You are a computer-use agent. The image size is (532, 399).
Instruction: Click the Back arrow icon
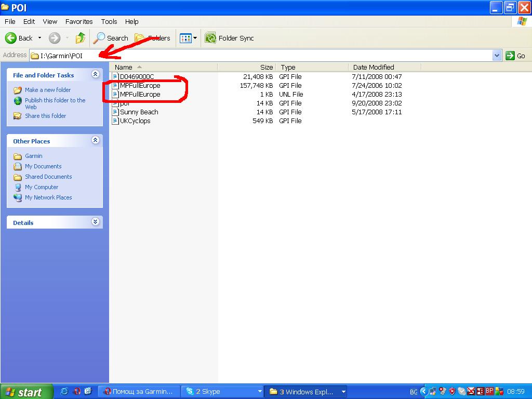point(11,38)
